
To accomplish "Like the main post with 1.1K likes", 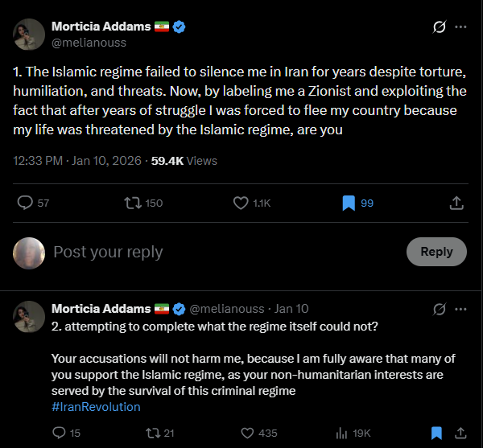I will 241,203.
